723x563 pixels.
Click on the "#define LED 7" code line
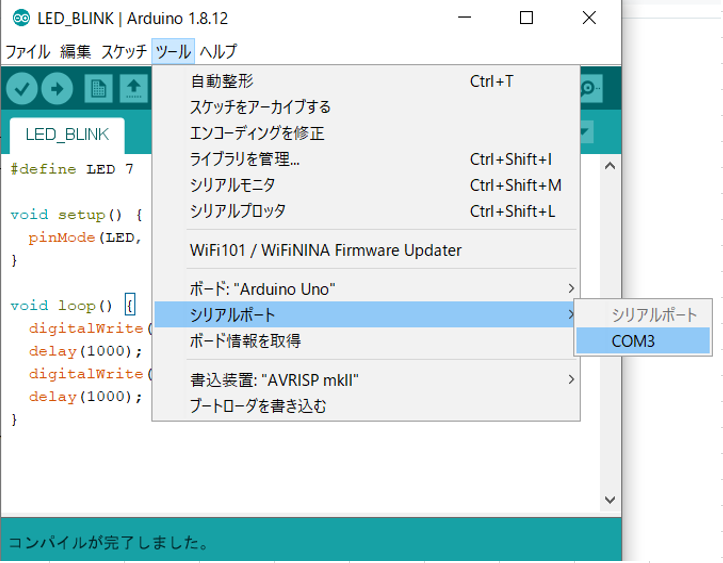tap(72, 169)
